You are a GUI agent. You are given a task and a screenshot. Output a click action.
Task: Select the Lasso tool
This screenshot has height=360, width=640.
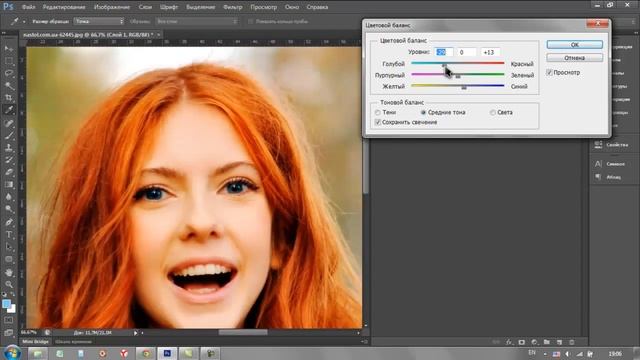click(9, 73)
